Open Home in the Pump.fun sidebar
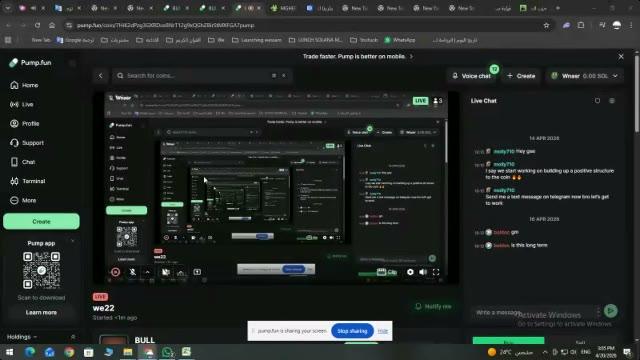Image resolution: width=640 pixels, height=360 pixels. 24,85
